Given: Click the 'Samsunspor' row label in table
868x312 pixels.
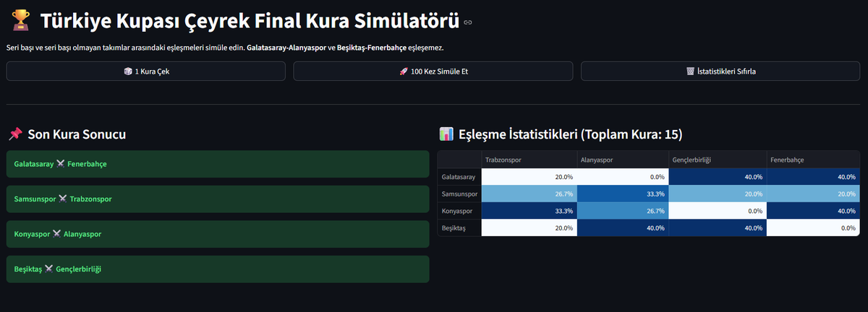Looking at the screenshot, I should 459,194.
